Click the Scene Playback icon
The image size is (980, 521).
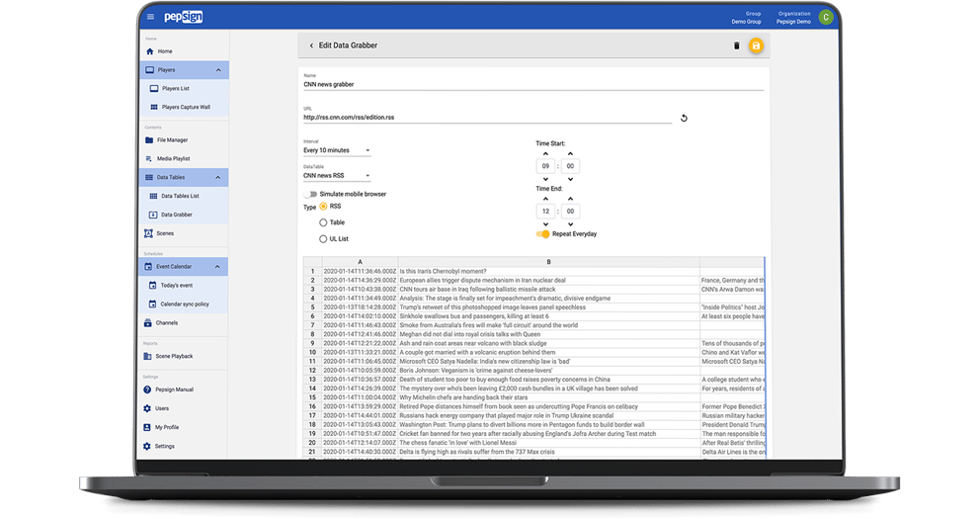pos(147,356)
